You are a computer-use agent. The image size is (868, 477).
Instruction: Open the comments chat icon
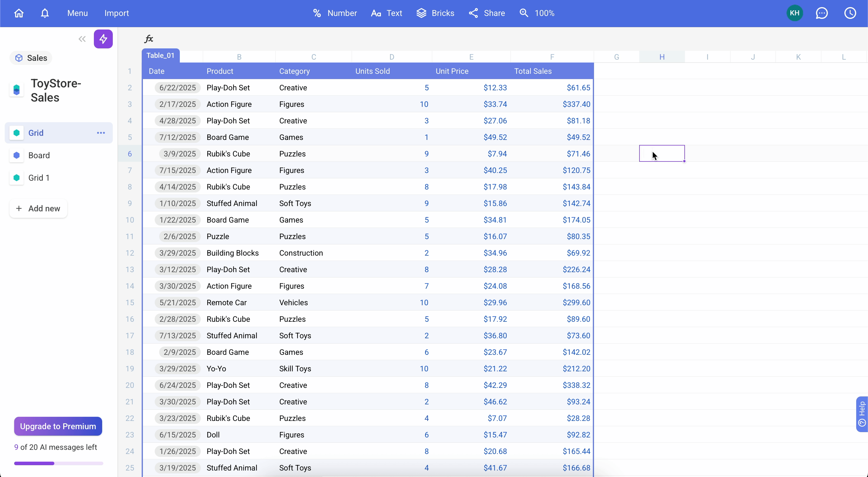tap(821, 13)
